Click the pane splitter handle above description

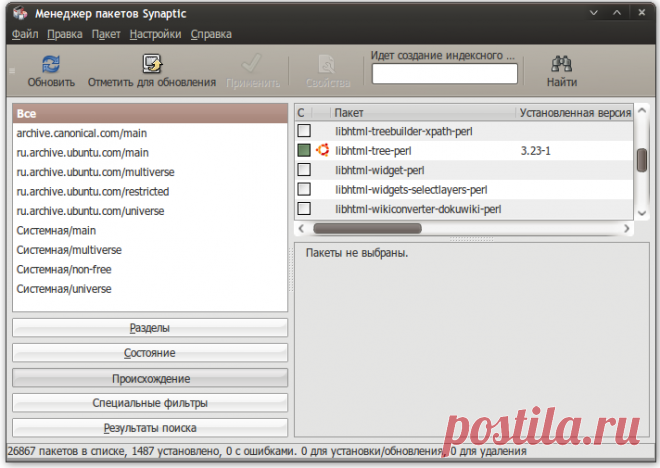click(x=471, y=239)
